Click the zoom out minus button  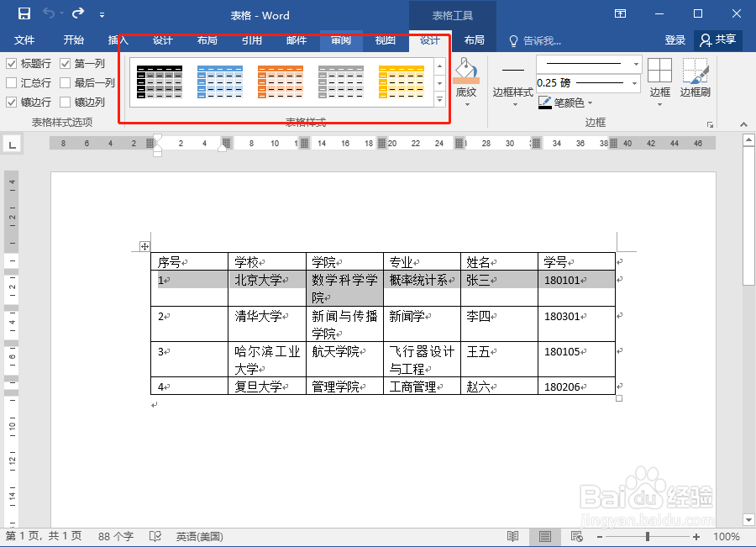(x=600, y=537)
